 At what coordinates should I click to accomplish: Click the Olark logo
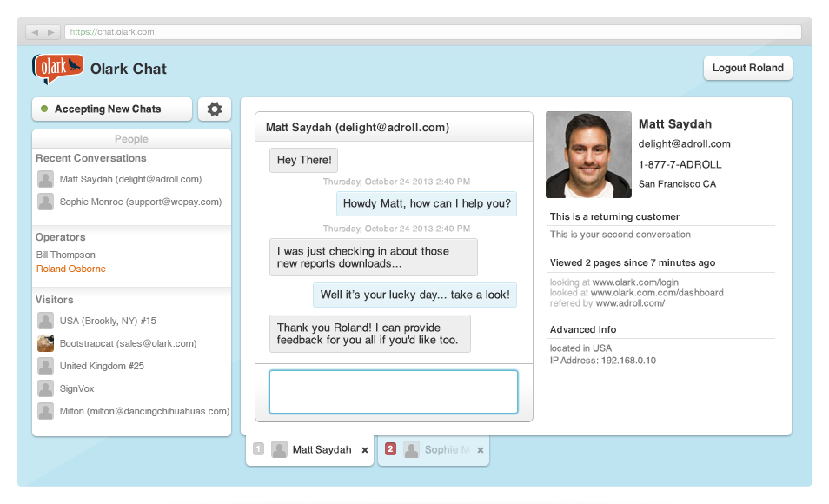pyautogui.click(x=58, y=69)
